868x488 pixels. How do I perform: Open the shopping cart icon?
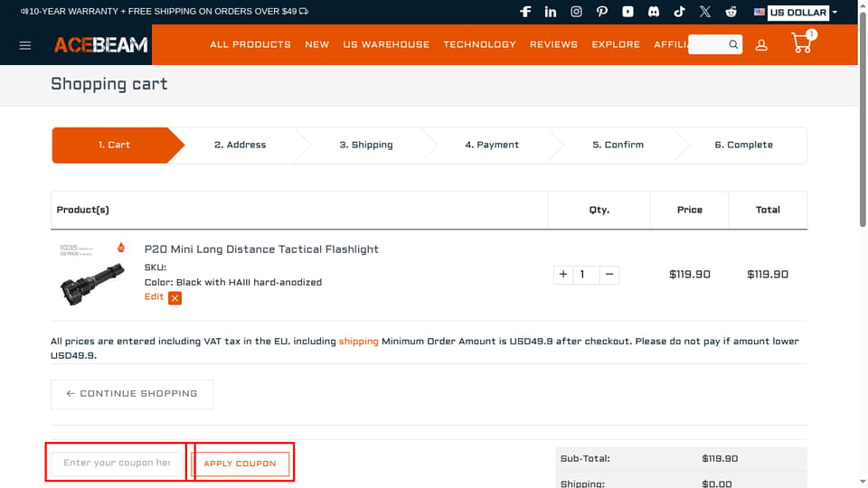click(802, 42)
